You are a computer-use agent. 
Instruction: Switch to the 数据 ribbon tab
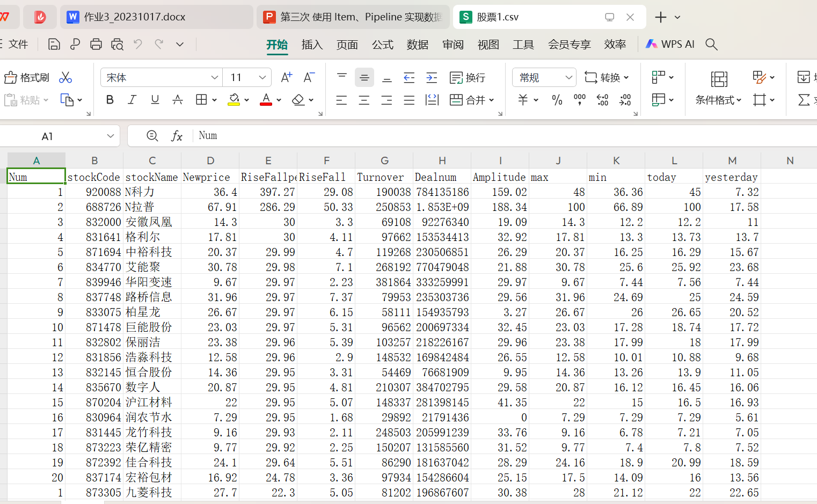click(x=418, y=45)
